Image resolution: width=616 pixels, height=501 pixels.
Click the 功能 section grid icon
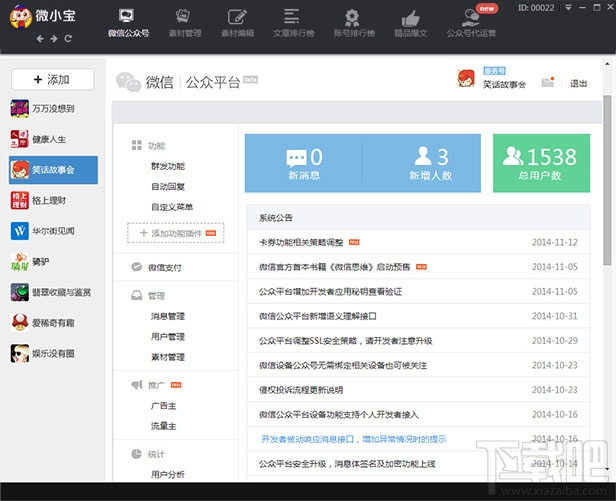(136, 145)
